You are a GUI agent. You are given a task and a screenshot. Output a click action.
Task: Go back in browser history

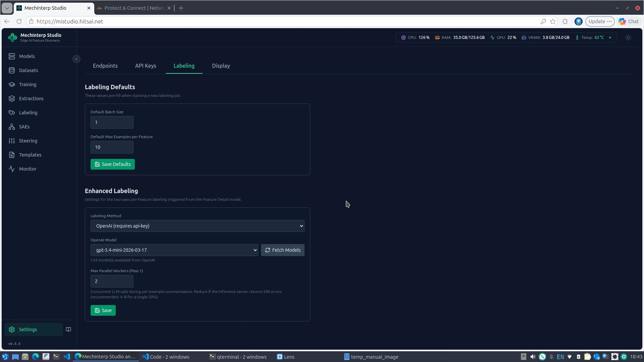(7, 21)
